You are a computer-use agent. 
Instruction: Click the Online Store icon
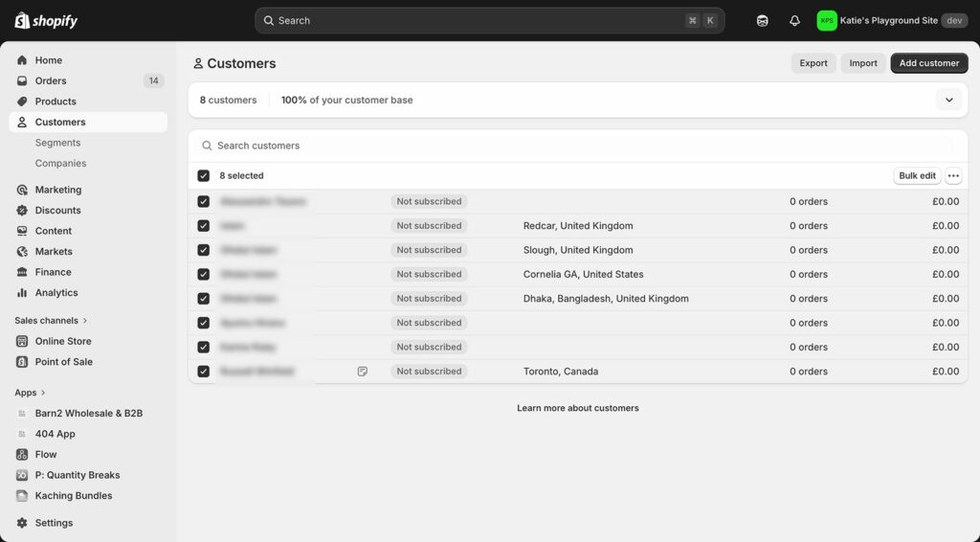click(22, 341)
